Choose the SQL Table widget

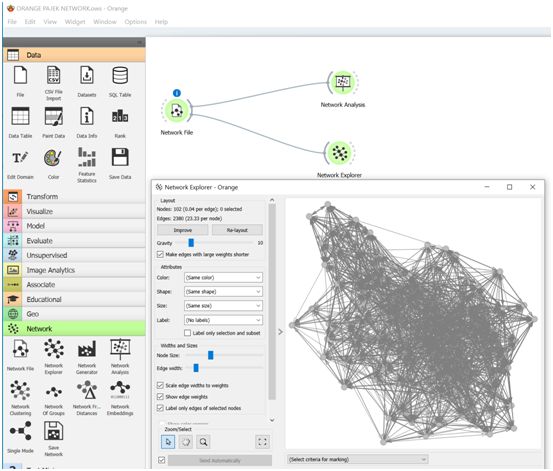[x=120, y=75]
